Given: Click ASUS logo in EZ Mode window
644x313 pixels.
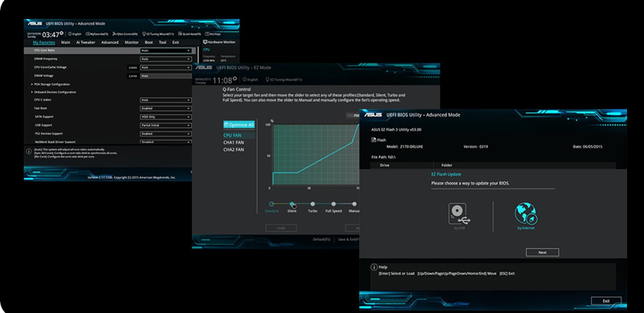Looking at the screenshot, I should coord(204,67).
